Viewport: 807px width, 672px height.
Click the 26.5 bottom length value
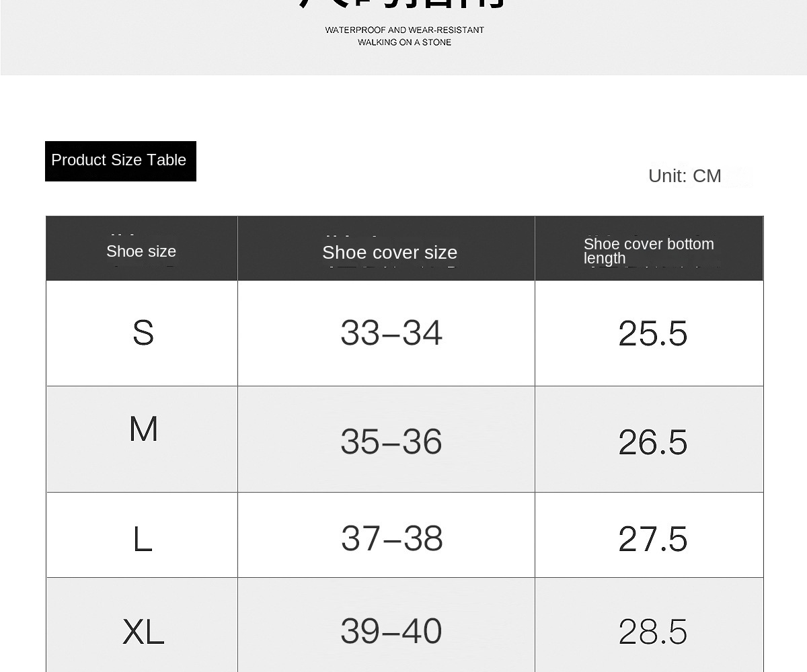point(653,442)
